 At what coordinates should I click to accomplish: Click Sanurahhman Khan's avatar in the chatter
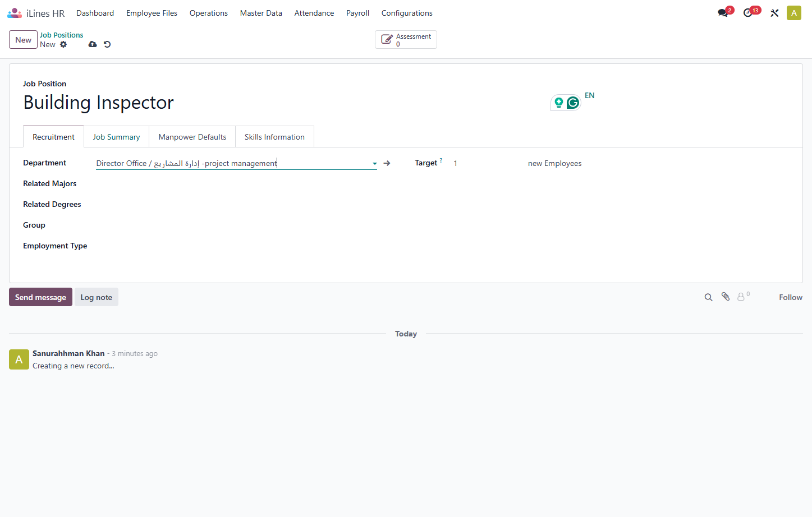[x=19, y=359]
